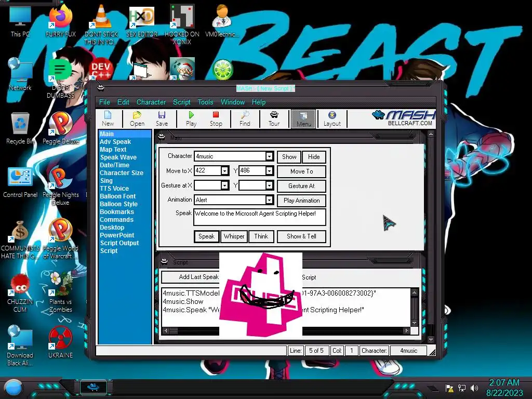Select Script Output in the sidebar list
532x399 pixels.
(119, 243)
